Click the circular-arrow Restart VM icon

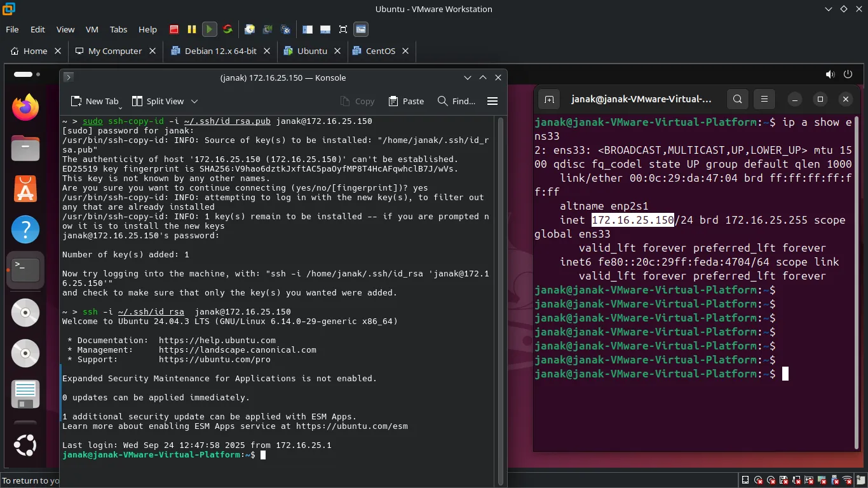pos(227,29)
